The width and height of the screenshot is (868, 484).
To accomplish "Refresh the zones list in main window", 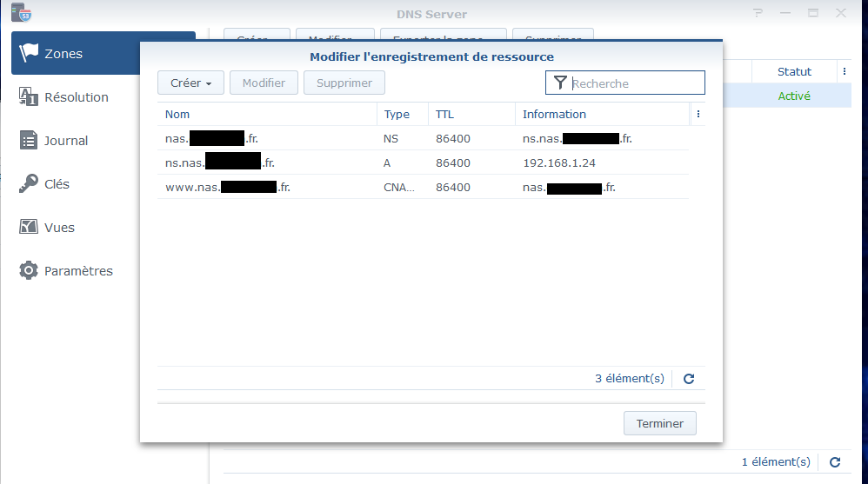I will pyautogui.click(x=835, y=462).
